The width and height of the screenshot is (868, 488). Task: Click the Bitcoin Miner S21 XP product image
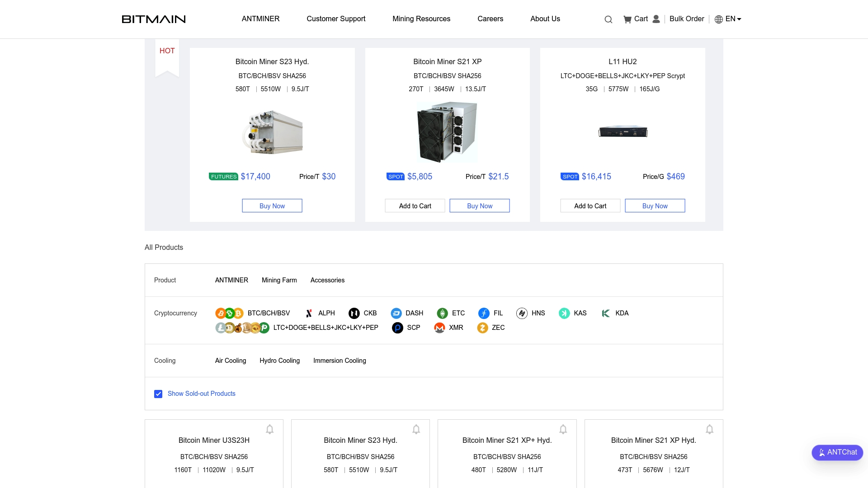pos(447,131)
